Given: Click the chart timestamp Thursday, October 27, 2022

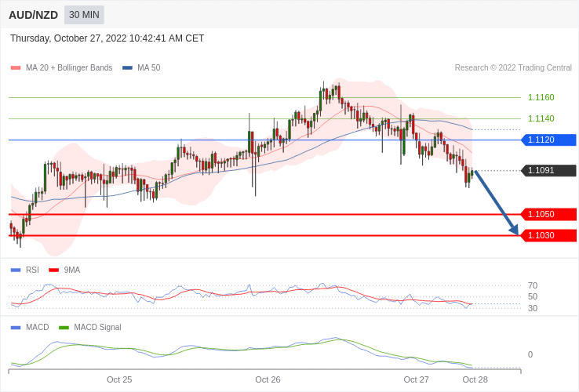Looking at the screenshot, I should tap(107, 38).
